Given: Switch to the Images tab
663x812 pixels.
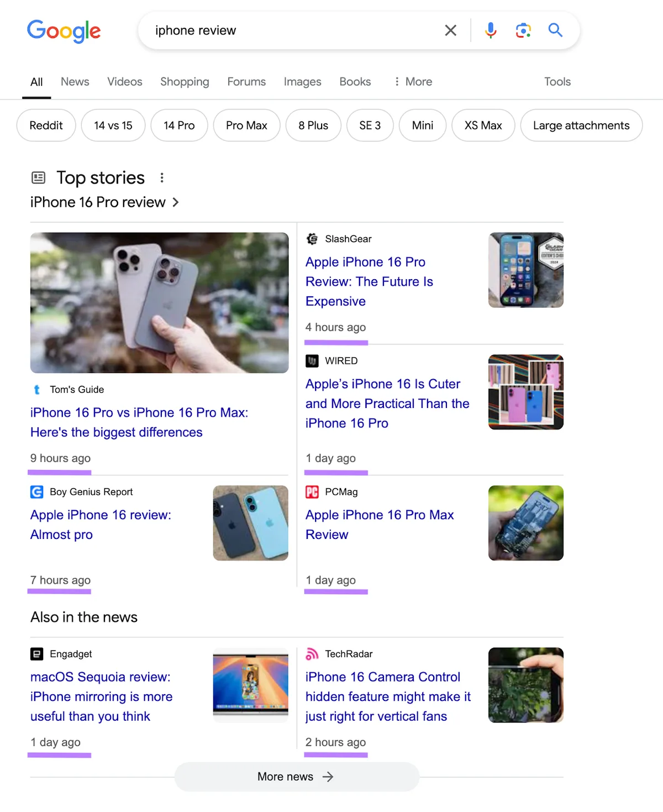Looking at the screenshot, I should click(302, 82).
